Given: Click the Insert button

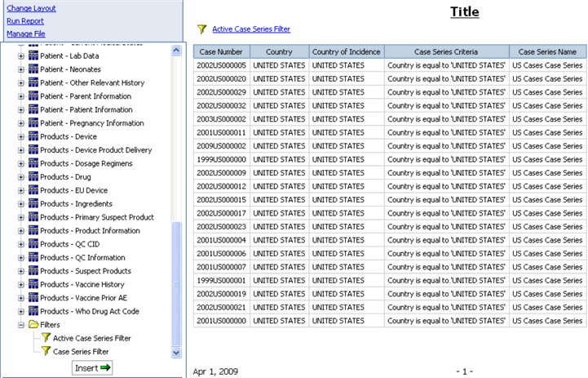Looking at the screenshot, I should pos(92,368).
